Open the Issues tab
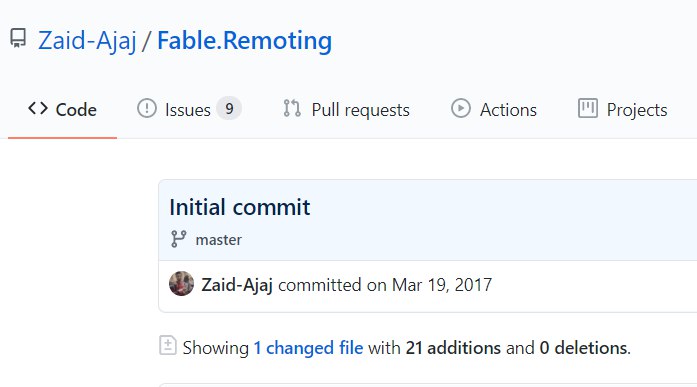Screen dimensions: 697x387 (x=189, y=109)
